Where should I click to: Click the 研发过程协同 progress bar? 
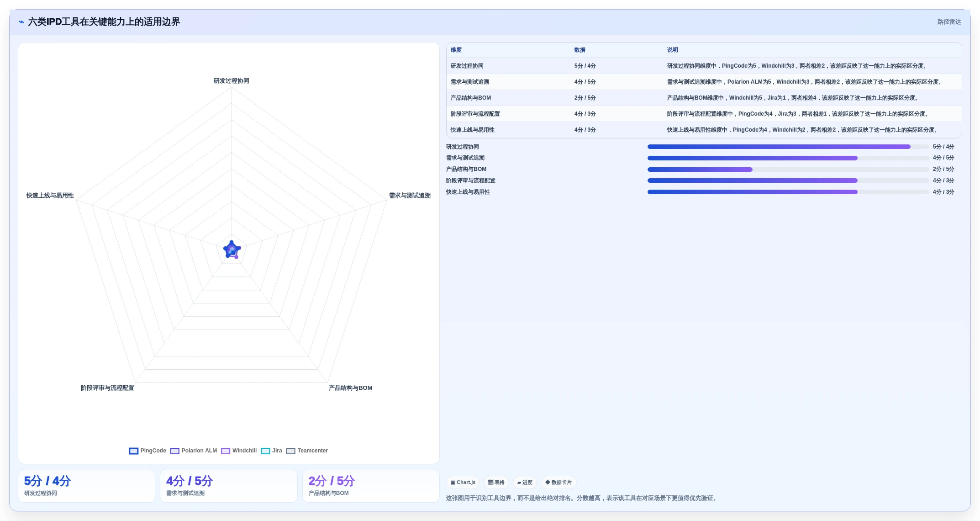[788, 147]
